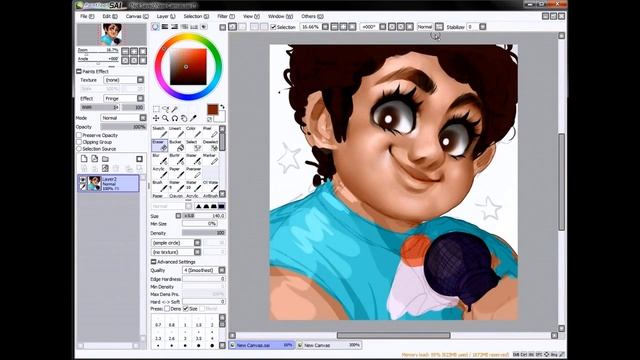640x360 pixels.
Task: Collapse the Advanced Settings section
Action: tap(153, 262)
